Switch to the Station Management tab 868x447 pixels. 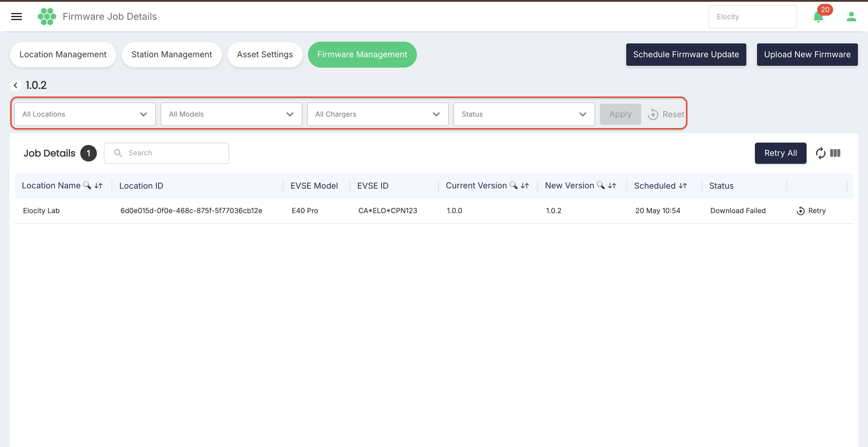pos(172,55)
